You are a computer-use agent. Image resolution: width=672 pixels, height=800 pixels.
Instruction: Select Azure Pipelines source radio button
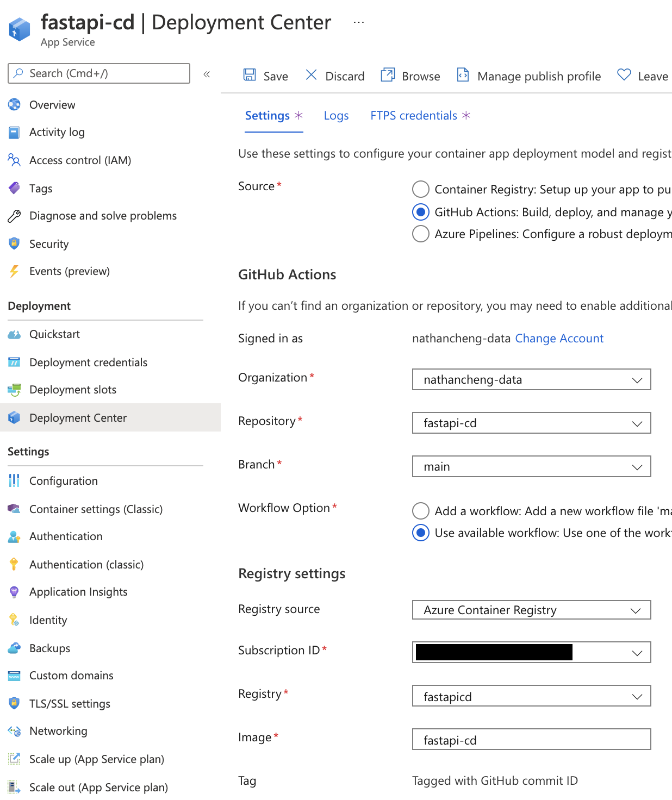pos(420,234)
